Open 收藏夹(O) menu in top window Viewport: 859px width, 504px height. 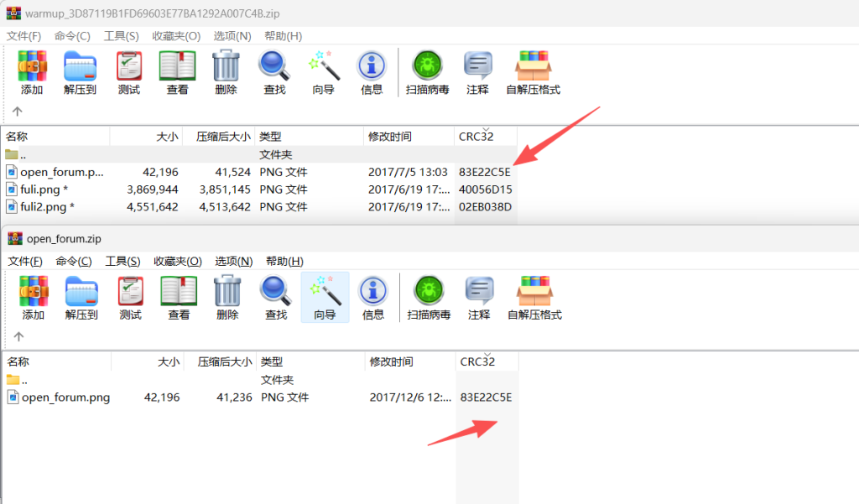click(x=176, y=36)
